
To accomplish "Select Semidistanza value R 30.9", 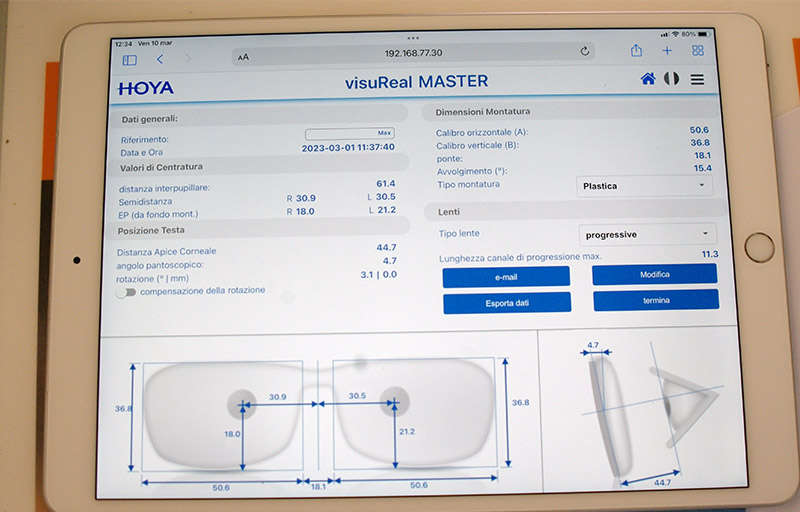I will coord(301,198).
